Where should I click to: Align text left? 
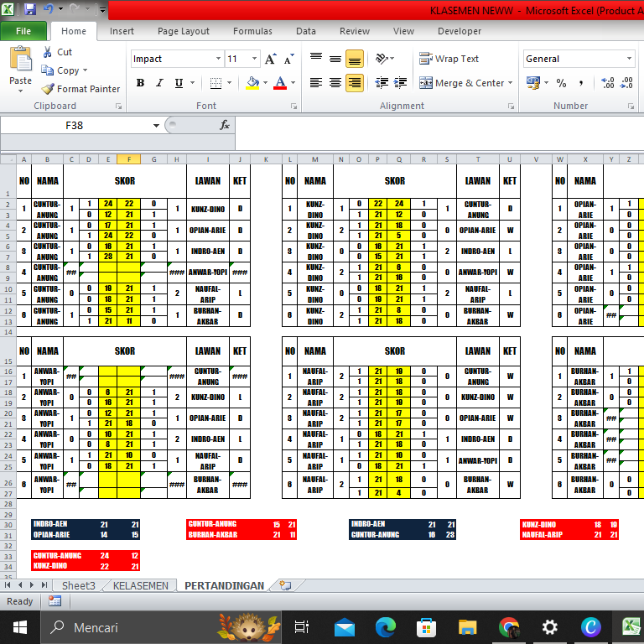pos(316,83)
